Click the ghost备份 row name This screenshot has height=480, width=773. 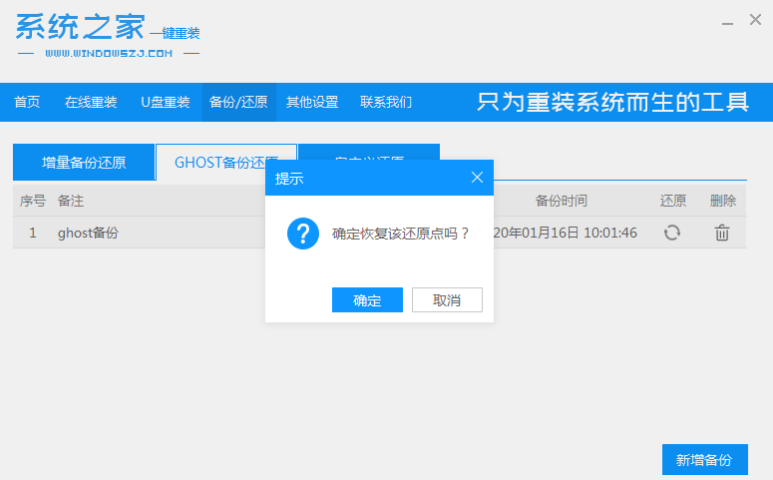click(88, 233)
